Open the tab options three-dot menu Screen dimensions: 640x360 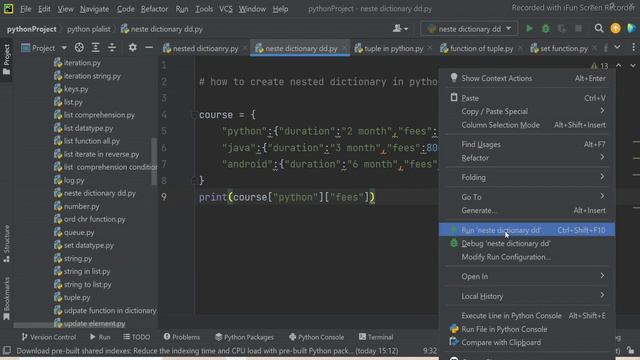[x=633, y=48]
